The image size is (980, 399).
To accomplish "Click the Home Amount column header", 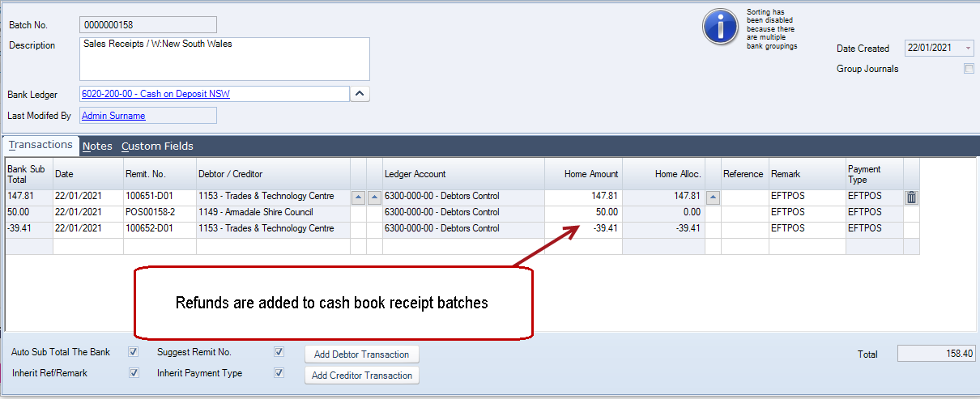I will tap(583, 174).
